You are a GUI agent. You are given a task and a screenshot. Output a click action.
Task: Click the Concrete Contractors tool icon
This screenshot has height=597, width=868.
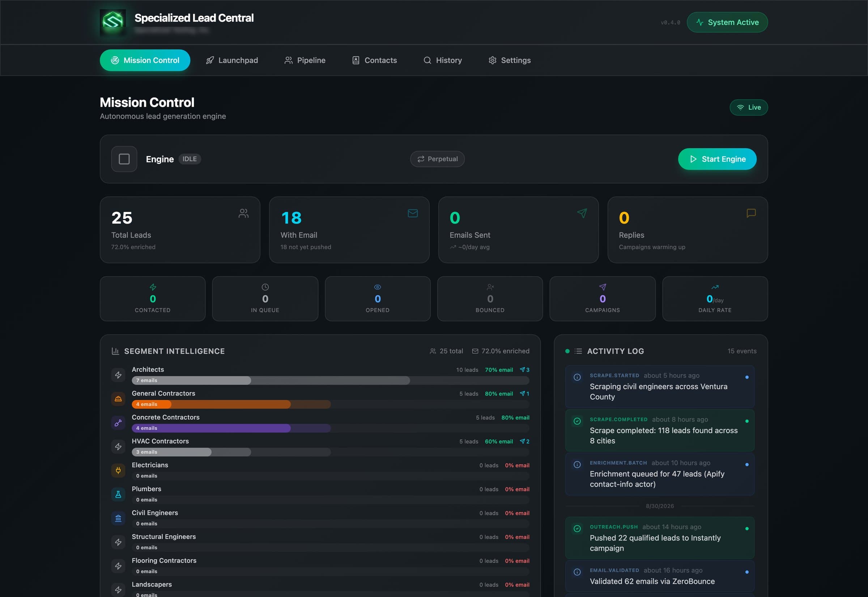pos(118,423)
